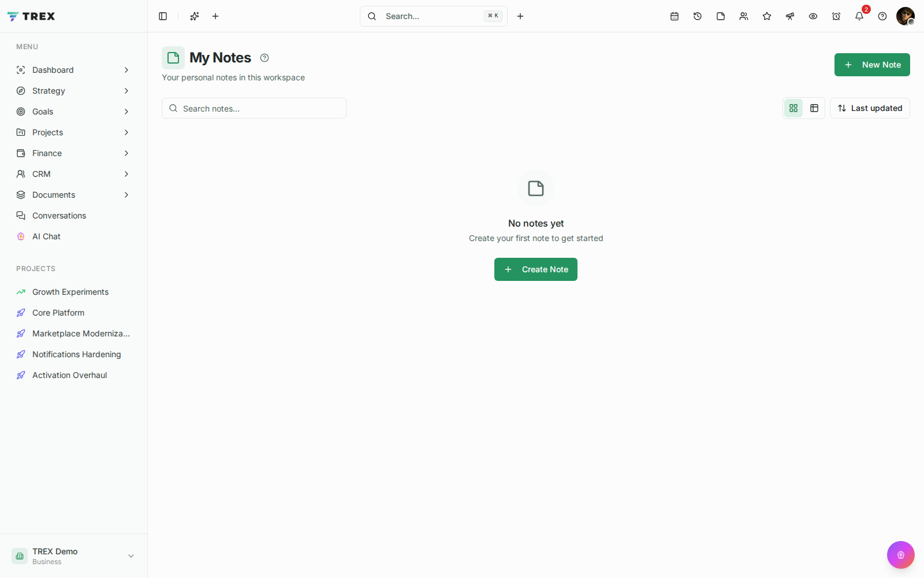Open the TREX Demo workspace switcher

pyautogui.click(x=74, y=556)
